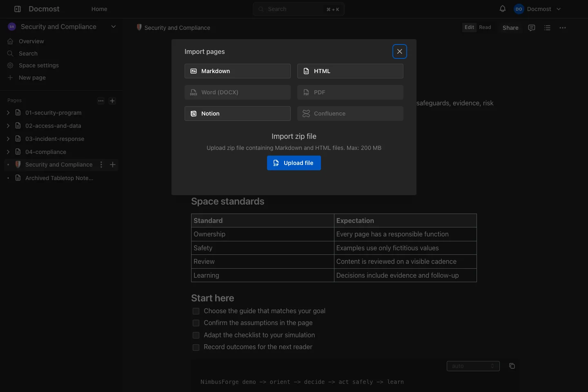This screenshot has height=392, width=588.
Task: Click the shield icon in the breadcrumb
Action: 139,27
